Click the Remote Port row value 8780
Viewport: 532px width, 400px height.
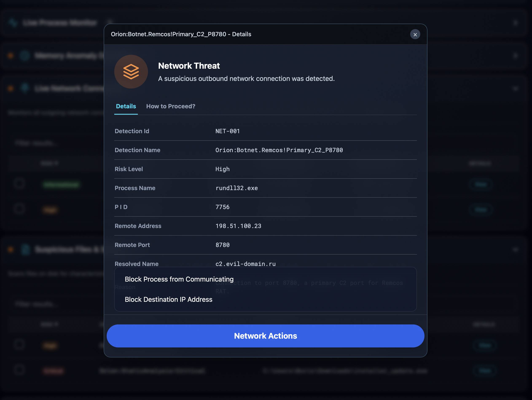[222, 245]
